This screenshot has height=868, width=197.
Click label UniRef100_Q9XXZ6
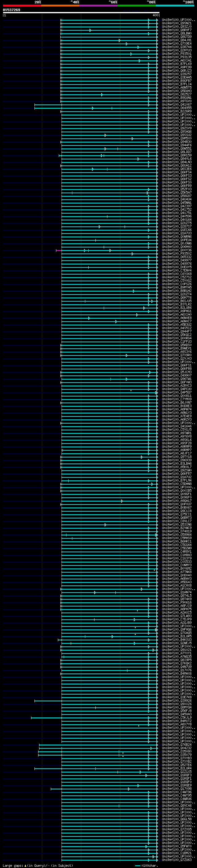pyautogui.click(x=176, y=704)
